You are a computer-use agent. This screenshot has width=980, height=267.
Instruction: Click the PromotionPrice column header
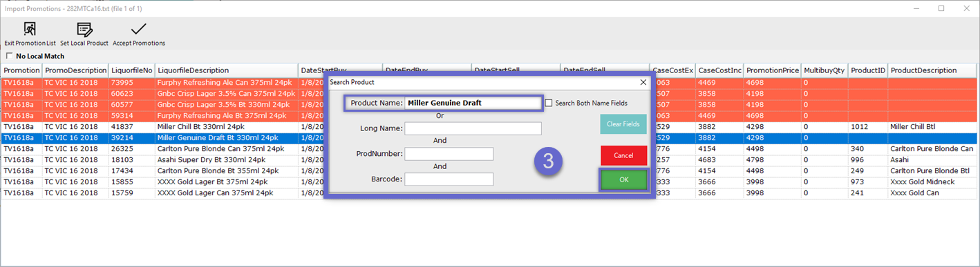click(773, 70)
